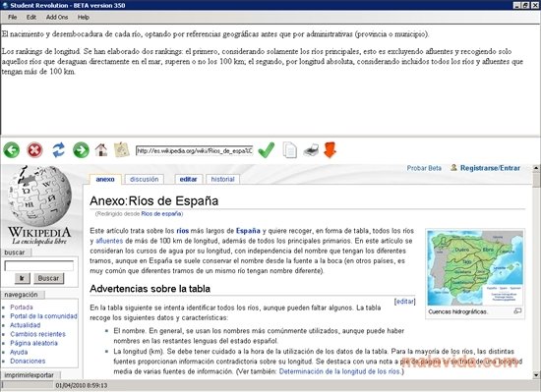Open the File menu
Viewport: 541px width, 392px height.
(x=13, y=18)
